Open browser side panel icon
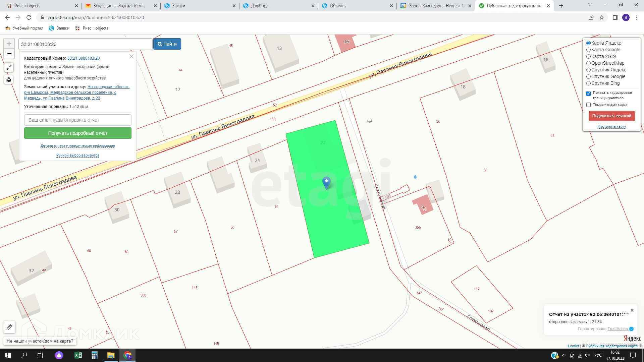The height and width of the screenshot is (362, 644). pos(615,17)
